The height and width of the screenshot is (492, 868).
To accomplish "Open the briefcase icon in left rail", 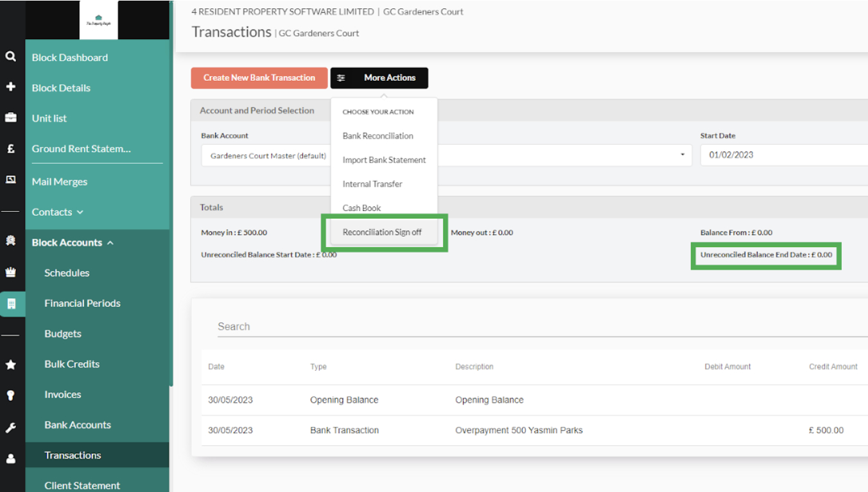I will (x=10, y=117).
